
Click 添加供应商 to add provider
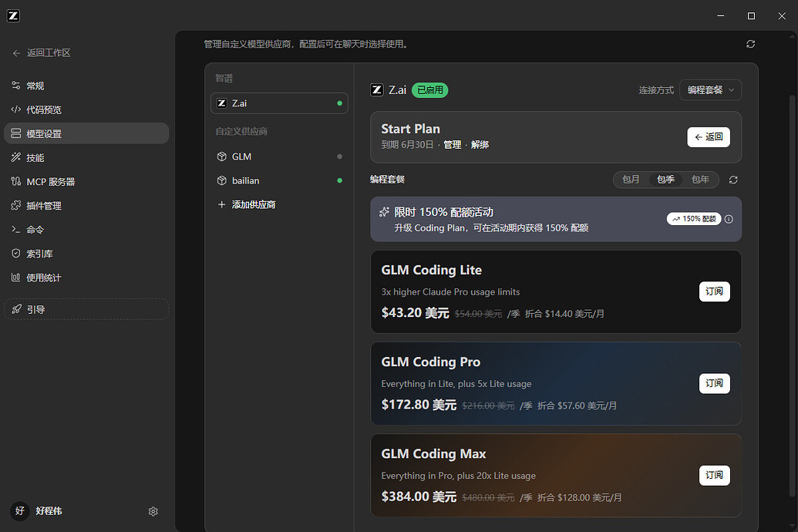279,204
